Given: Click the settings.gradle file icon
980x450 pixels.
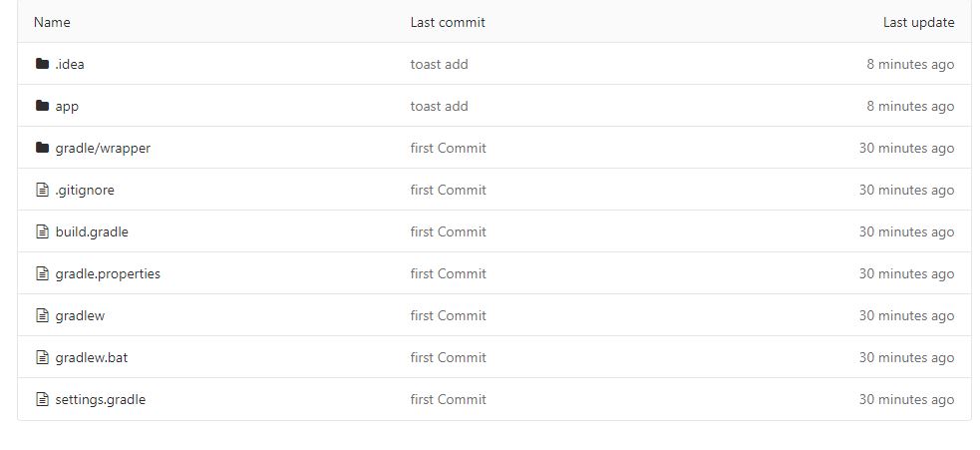Looking at the screenshot, I should tap(42, 399).
